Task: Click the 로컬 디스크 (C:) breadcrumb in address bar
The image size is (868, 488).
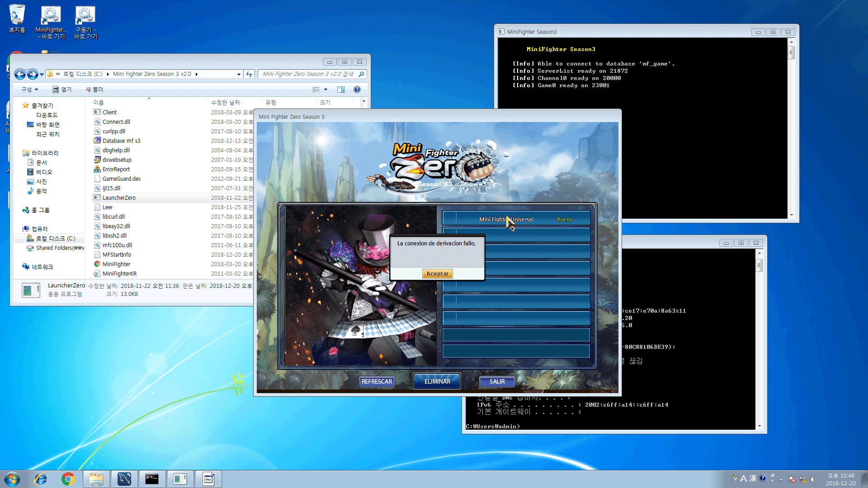Action: click(x=83, y=74)
